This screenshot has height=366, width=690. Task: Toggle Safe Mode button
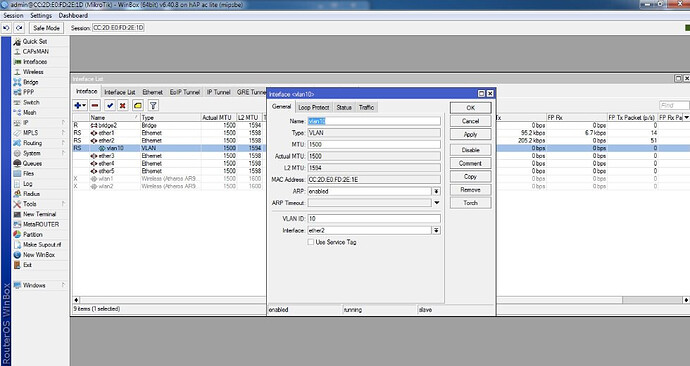pos(46,28)
